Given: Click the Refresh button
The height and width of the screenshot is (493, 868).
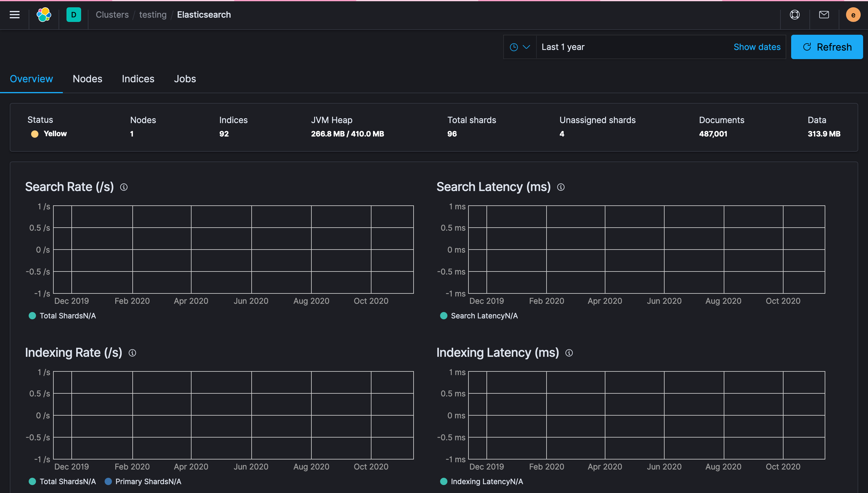Looking at the screenshot, I should [827, 47].
